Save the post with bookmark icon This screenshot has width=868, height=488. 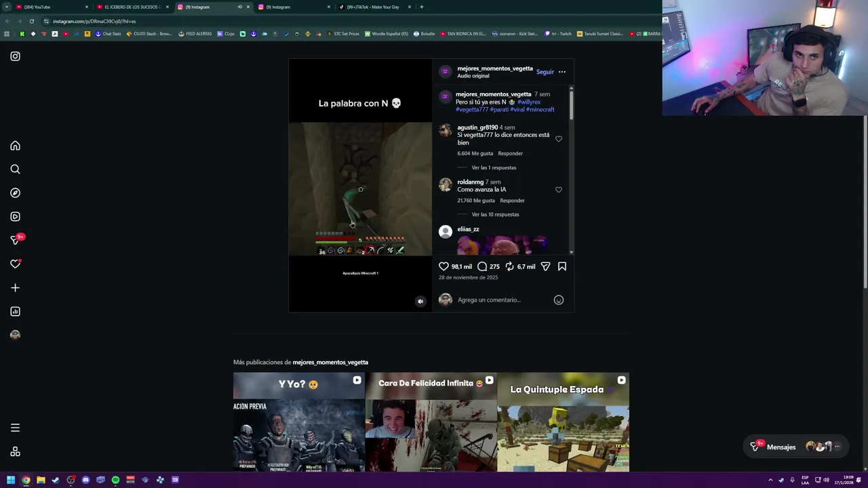point(562,266)
